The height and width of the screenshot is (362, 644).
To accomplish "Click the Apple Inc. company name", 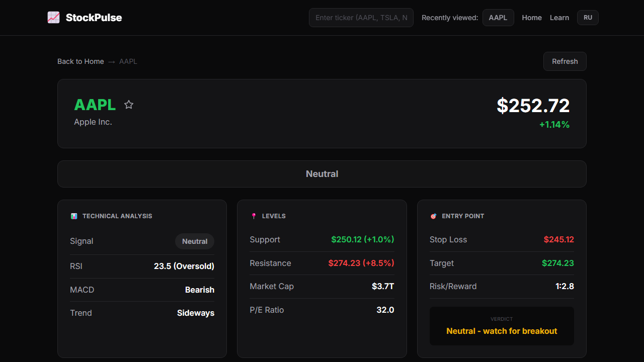I will pos(93,122).
